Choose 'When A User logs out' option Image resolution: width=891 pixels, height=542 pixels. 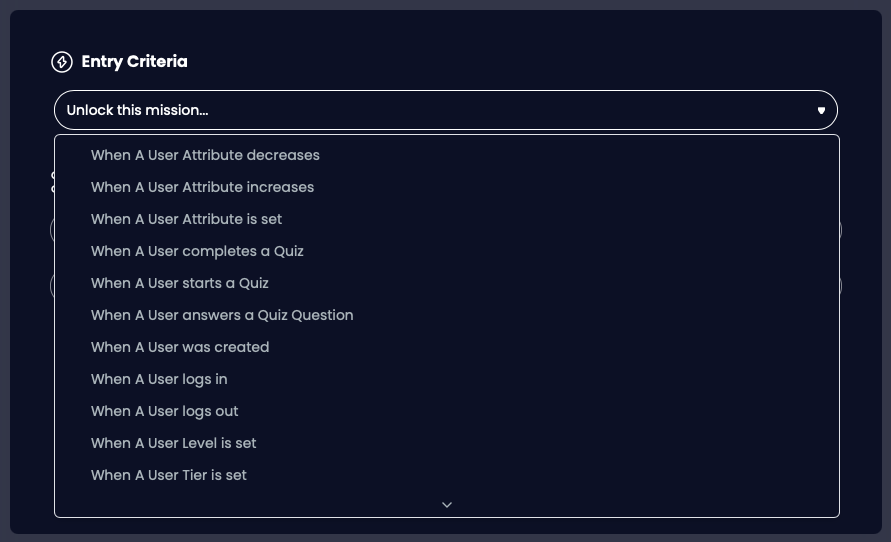[164, 411]
